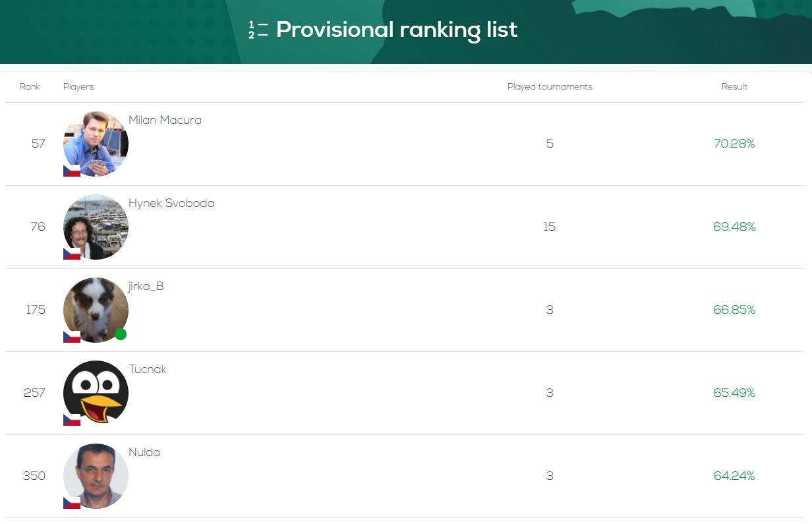The image size is (812, 524).
Task: Click the Czech flag on Hynek Svoboda's avatar
Action: point(72,254)
